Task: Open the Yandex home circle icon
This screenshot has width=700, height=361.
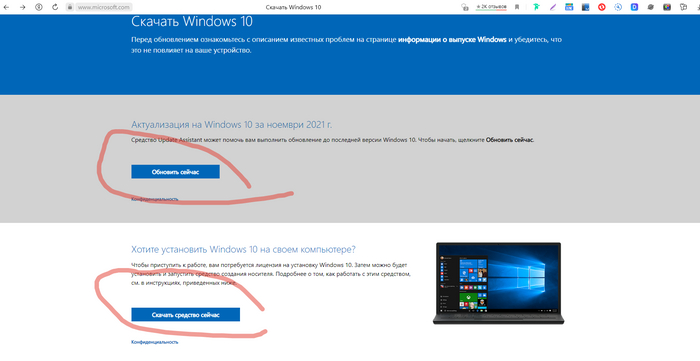Action: tap(39, 7)
